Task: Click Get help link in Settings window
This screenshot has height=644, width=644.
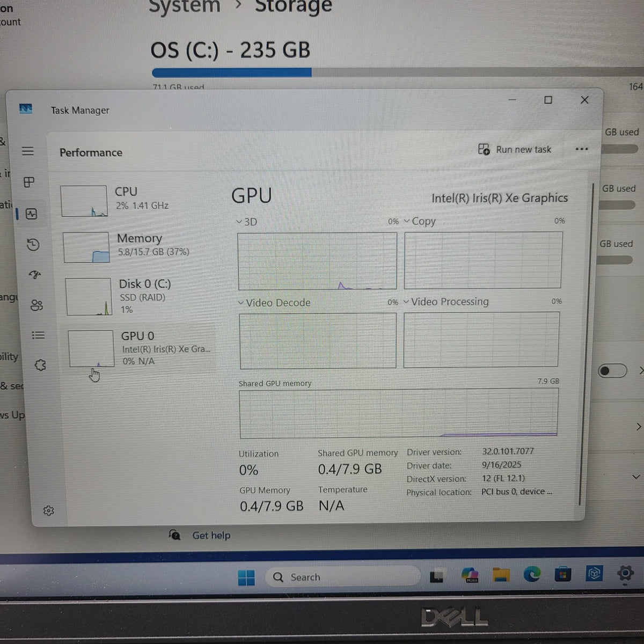Action: [x=211, y=535]
